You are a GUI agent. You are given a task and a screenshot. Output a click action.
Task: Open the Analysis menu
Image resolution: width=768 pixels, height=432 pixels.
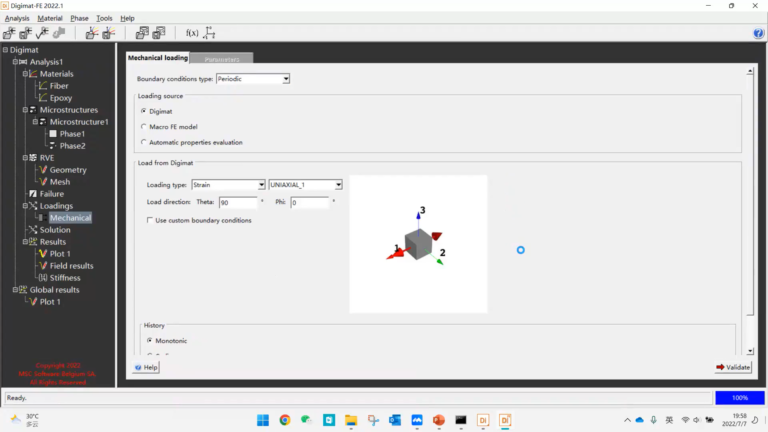pyautogui.click(x=17, y=18)
